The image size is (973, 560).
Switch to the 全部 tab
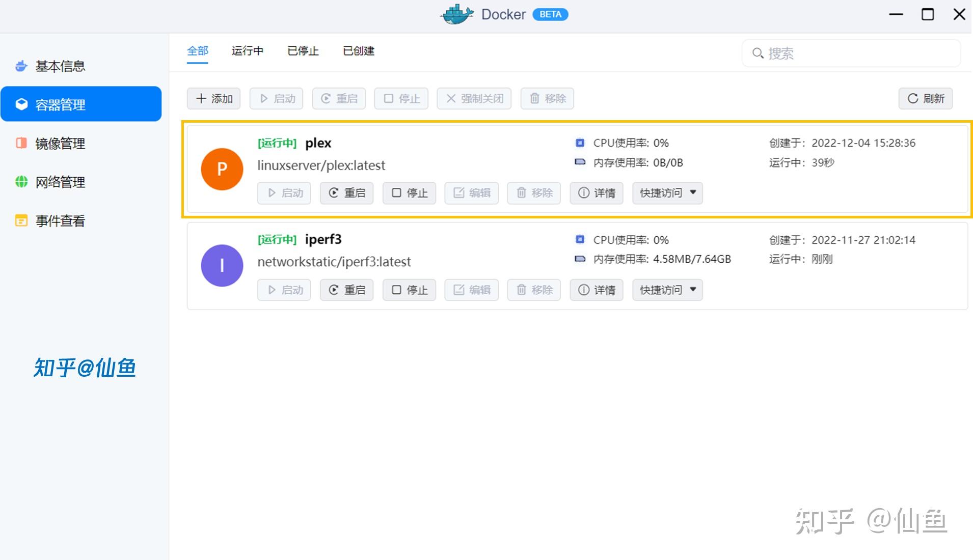(198, 51)
